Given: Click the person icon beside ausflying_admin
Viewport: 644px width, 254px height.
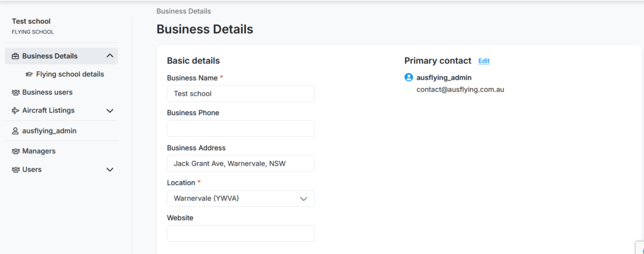Looking at the screenshot, I should (16, 131).
